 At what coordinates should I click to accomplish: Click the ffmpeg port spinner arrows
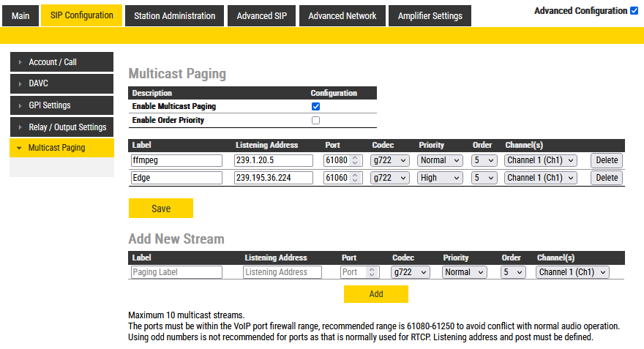[356, 160]
